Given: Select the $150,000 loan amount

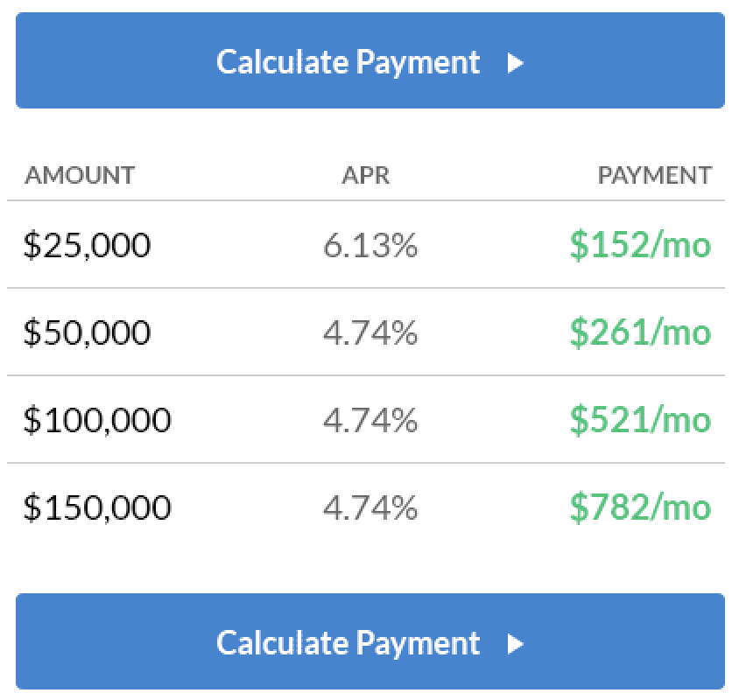Looking at the screenshot, I should point(97,507).
